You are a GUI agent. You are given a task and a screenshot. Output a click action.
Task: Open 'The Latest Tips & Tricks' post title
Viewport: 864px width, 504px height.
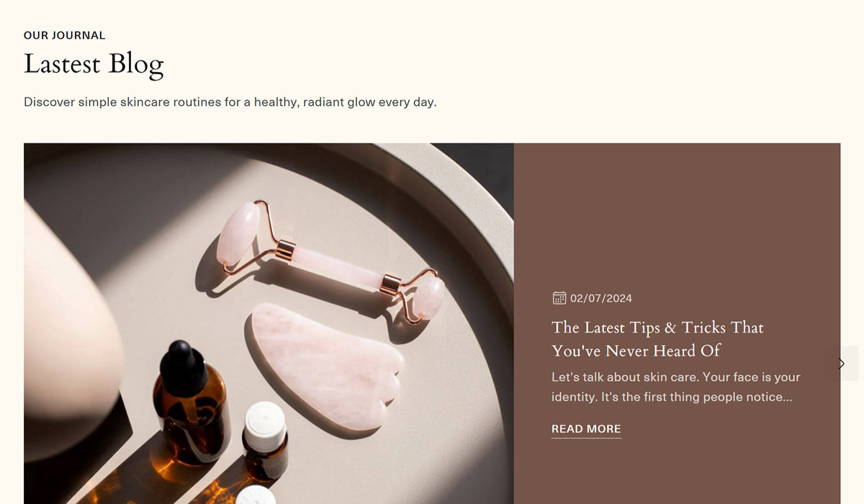tap(657, 339)
